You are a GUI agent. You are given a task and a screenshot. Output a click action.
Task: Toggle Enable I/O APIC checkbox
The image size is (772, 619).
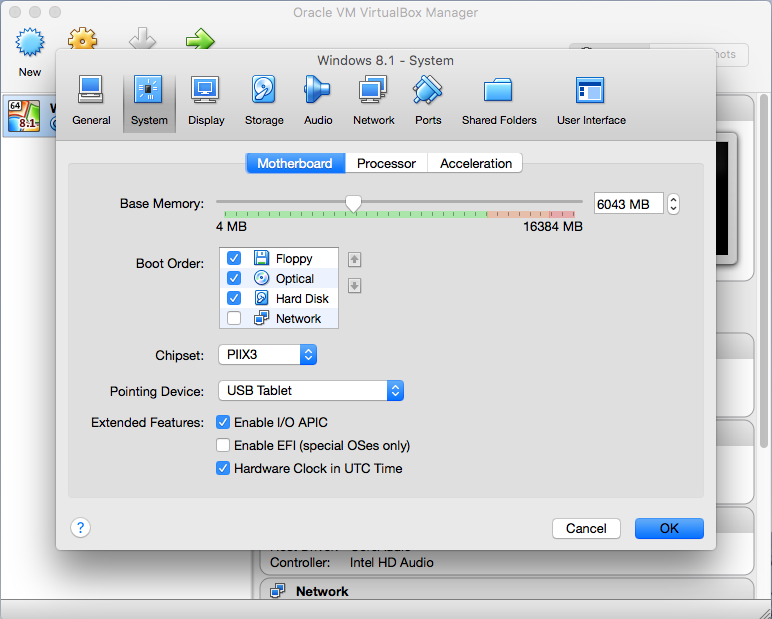[223, 422]
